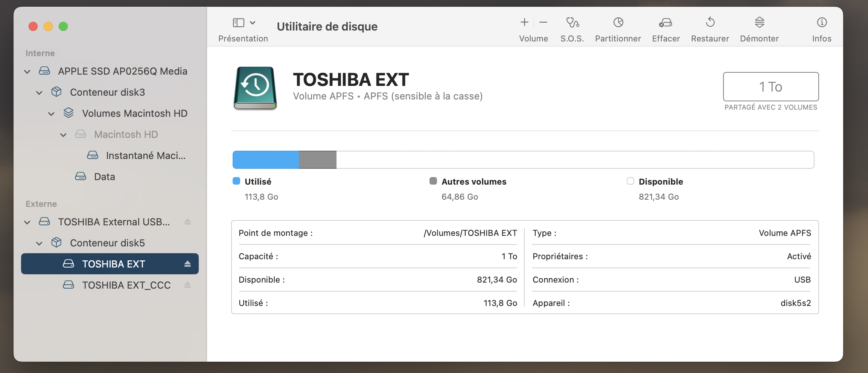868x373 pixels.
Task: Collapse the TOSHIBA External USB disk chevron
Action: click(27, 222)
